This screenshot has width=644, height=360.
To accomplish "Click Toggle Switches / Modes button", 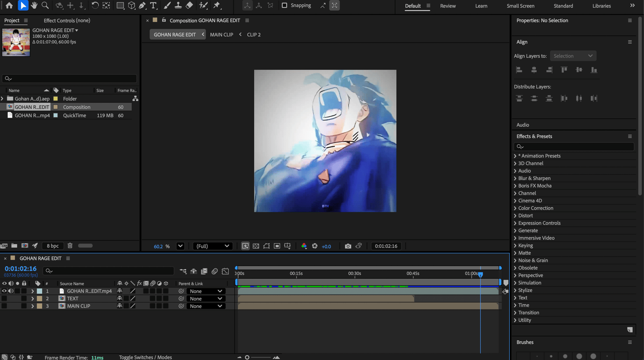I will pos(145,357).
